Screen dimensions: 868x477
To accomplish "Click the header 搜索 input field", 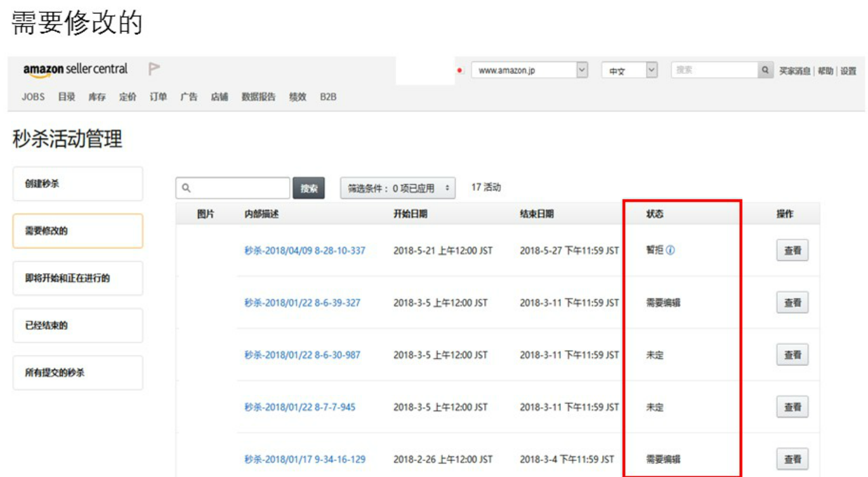I will [714, 70].
